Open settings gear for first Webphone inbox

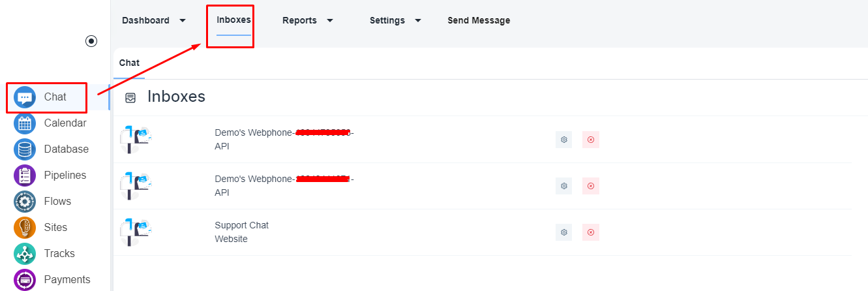tap(564, 140)
